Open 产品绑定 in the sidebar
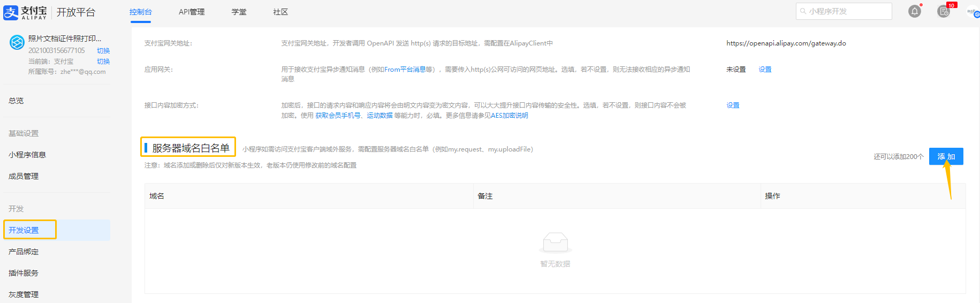The image size is (980, 303). (x=24, y=252)
